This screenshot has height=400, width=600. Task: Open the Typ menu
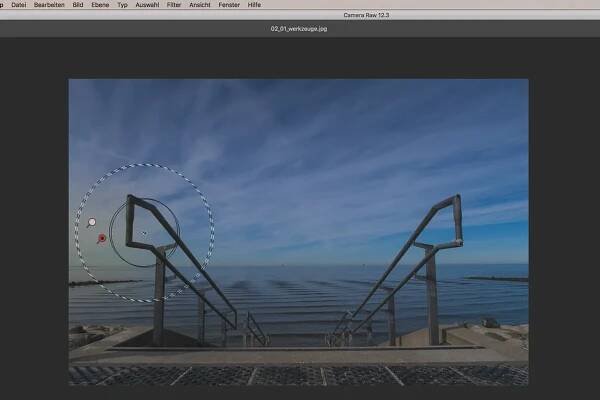click(123, 5)
